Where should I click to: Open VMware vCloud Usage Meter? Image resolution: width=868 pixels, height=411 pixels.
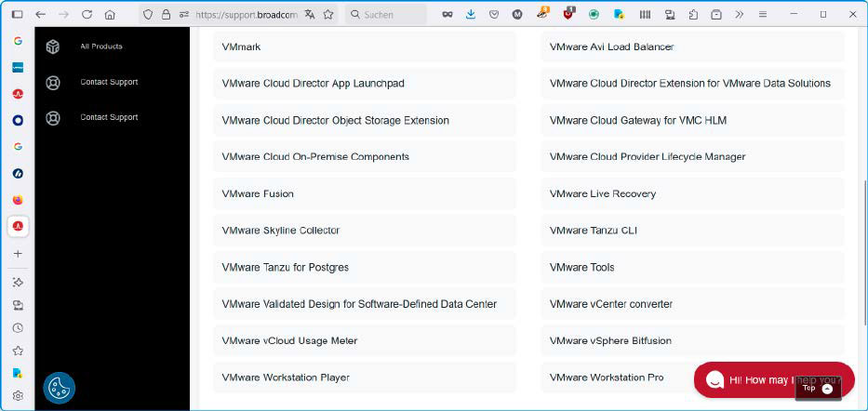[365, 341]
